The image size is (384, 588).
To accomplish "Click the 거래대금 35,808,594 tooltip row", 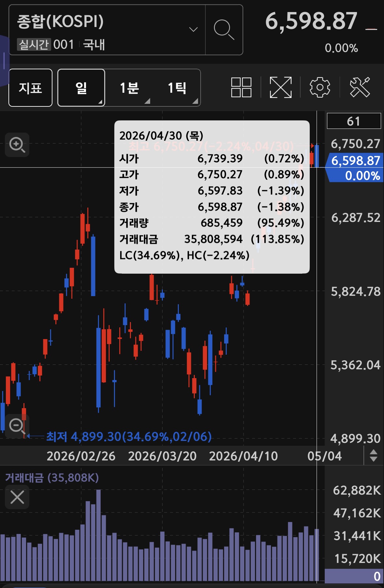I will click(212, 239).
